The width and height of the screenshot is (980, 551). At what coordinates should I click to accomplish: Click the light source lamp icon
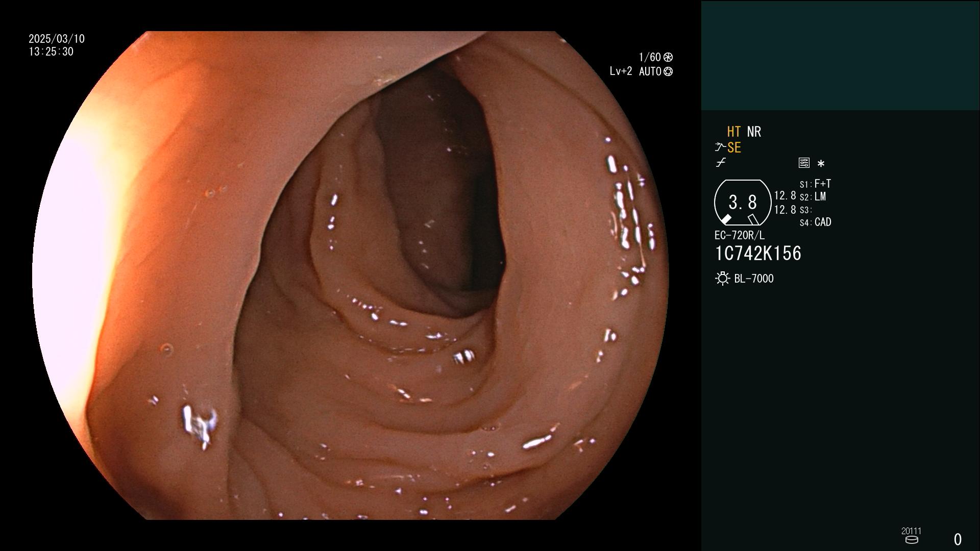(x=722, y=279)
